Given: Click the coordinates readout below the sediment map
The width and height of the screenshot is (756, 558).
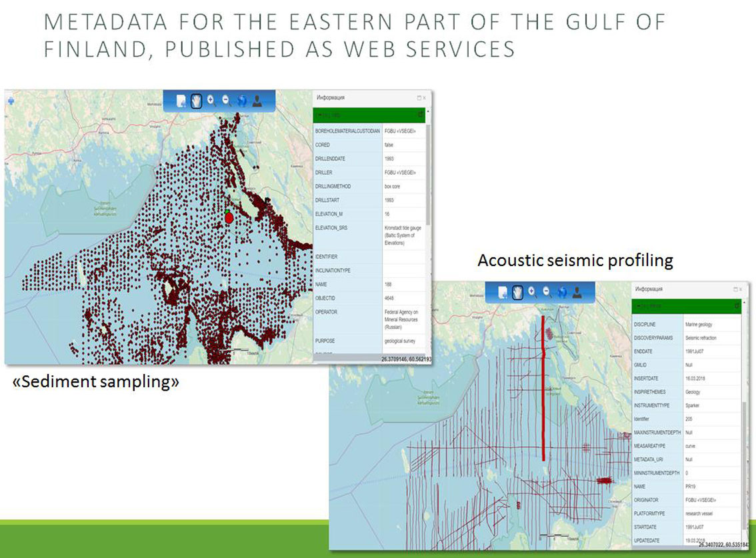Looking at the screenshot, I should (406, 359).
